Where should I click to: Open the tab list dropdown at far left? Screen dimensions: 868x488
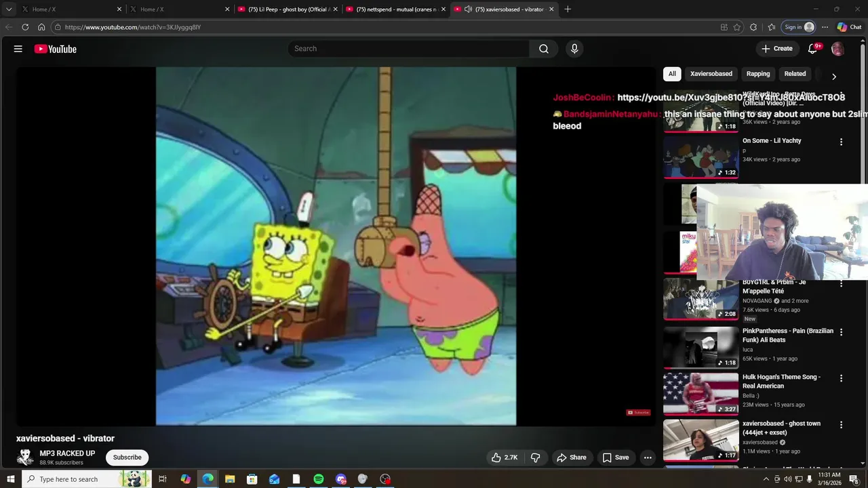pyautogui.click(x=9, y=9)
